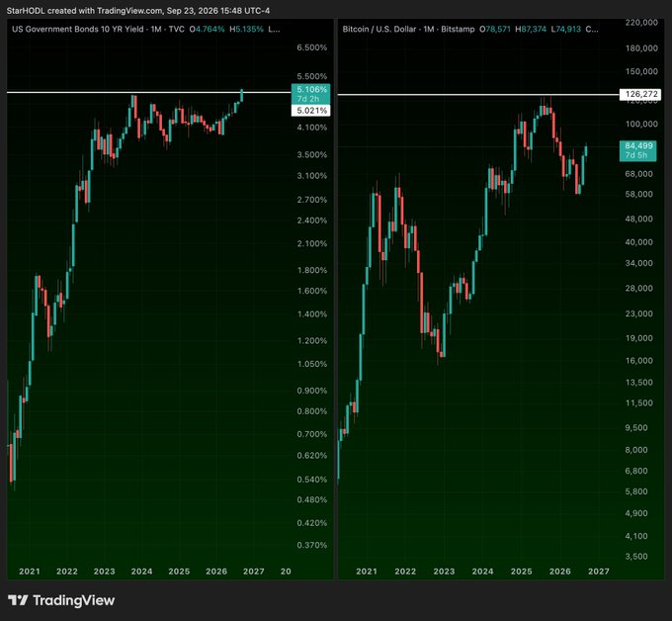Click the 1.800% level on yield axis
Image resolution: width=672 pixels, height=621 pixels.
pos(312,270)
